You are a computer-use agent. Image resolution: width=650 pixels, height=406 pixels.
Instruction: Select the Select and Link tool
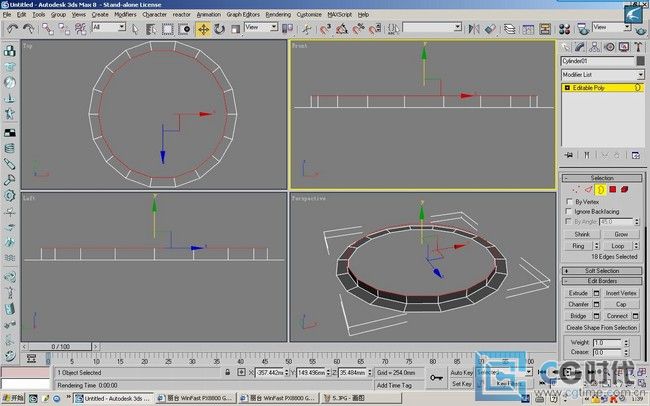(47, 29)
